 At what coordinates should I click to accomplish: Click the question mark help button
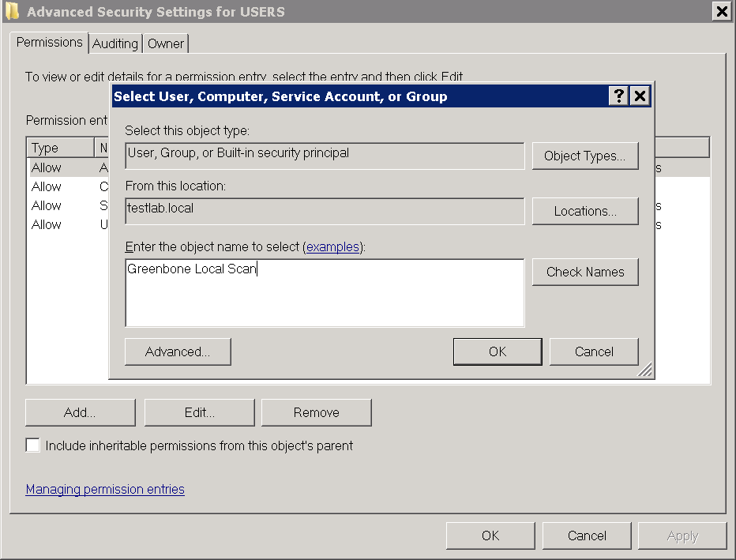pyautogui.click(x=619, y=96)
